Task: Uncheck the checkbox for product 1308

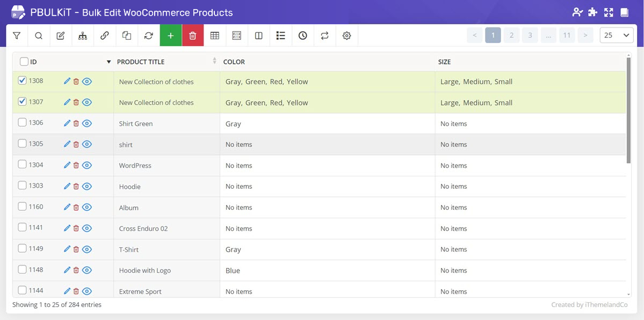Action: 22,81
